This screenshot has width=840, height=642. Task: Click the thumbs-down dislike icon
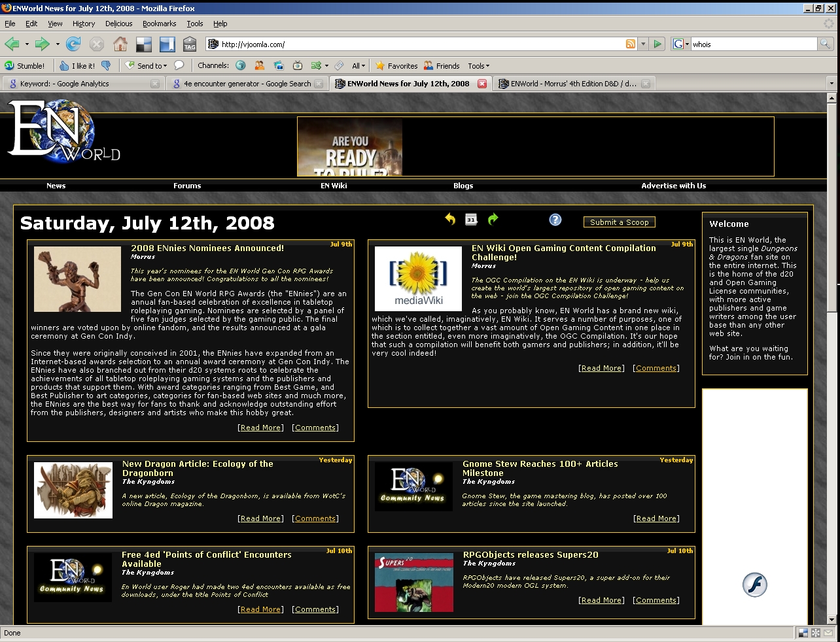106,65
